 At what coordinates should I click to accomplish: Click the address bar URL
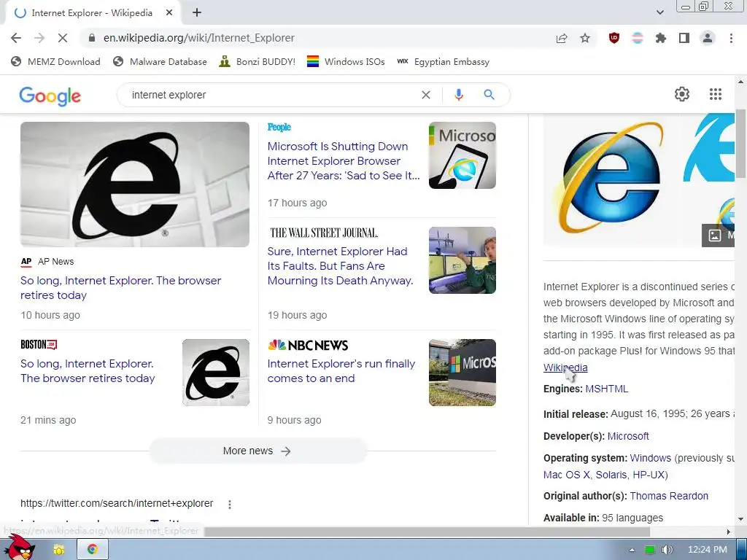(x=198, y=38)
